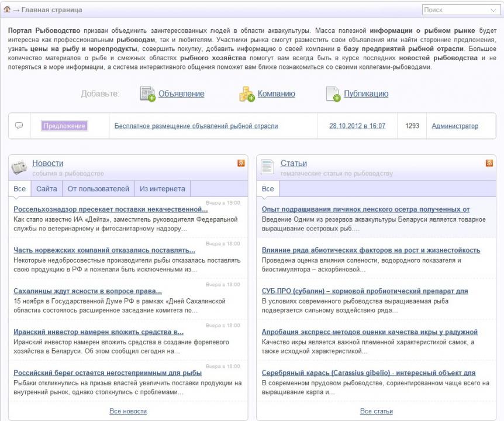
Task: Click the excerpt starting Как стало известно ИА «Дейта»
Action: coord(126,224)
